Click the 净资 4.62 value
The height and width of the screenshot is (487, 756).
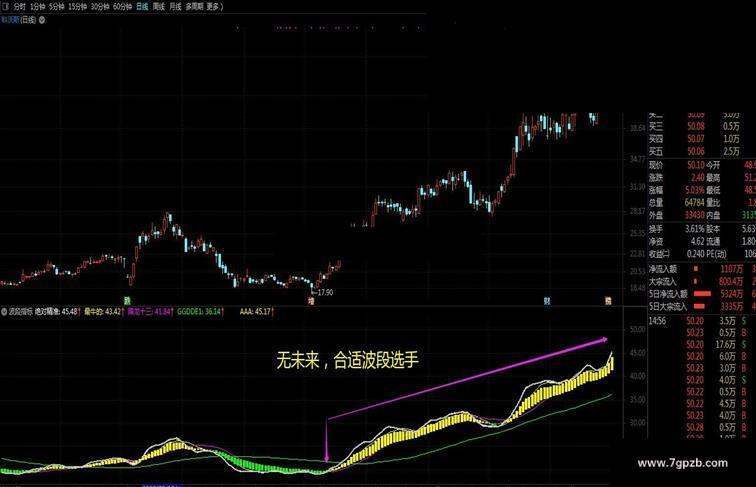click(698, 241)
